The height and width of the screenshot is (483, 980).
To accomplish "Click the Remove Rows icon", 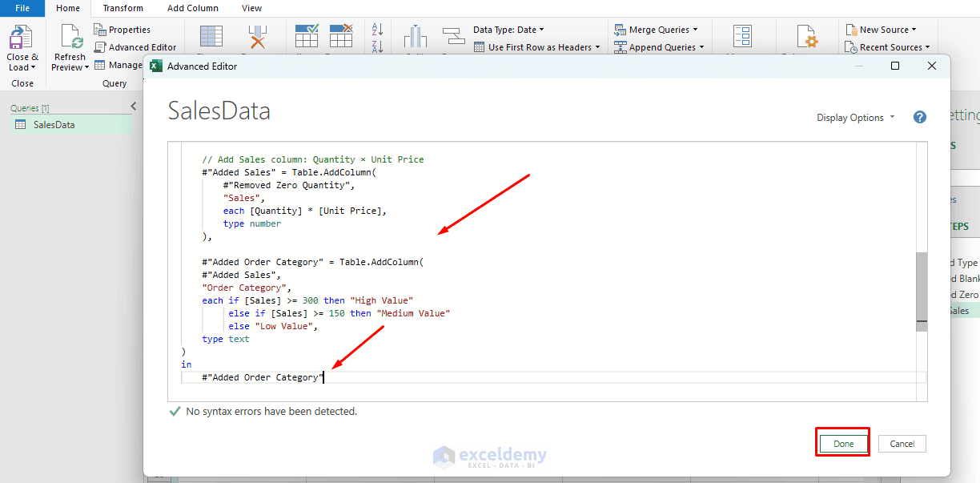I will click(341, 36).
